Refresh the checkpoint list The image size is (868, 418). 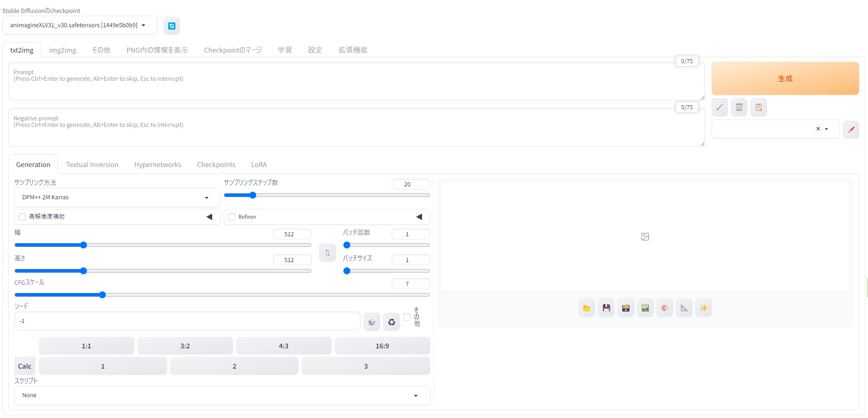pyautogui.click(x=172, y=26)
